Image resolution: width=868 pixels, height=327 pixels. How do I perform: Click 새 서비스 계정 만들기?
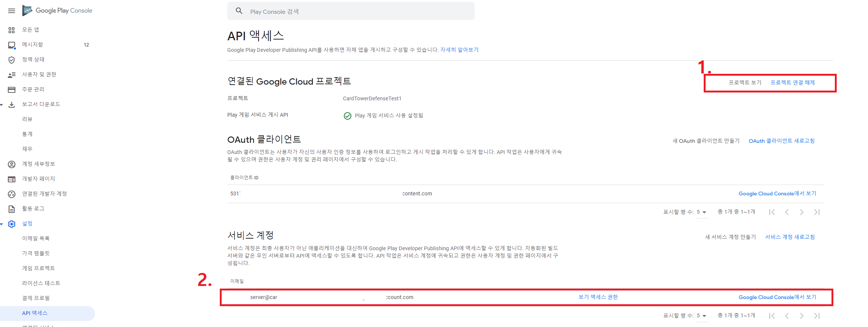coord(731,237)
